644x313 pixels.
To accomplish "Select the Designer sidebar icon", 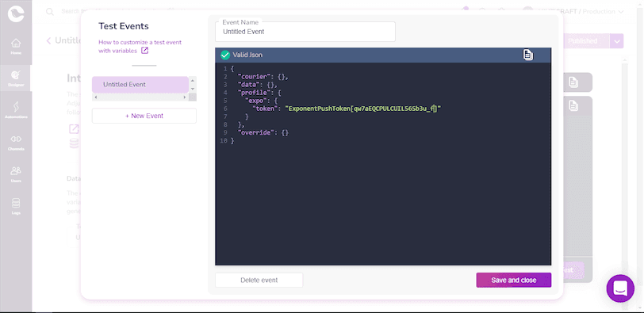I will tap(16, 78).
